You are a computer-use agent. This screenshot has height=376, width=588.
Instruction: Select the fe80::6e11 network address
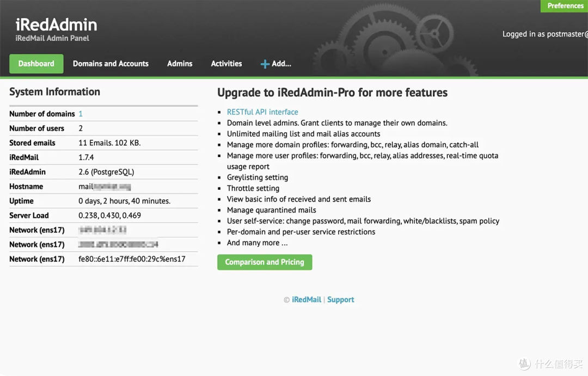click(132, 259)
